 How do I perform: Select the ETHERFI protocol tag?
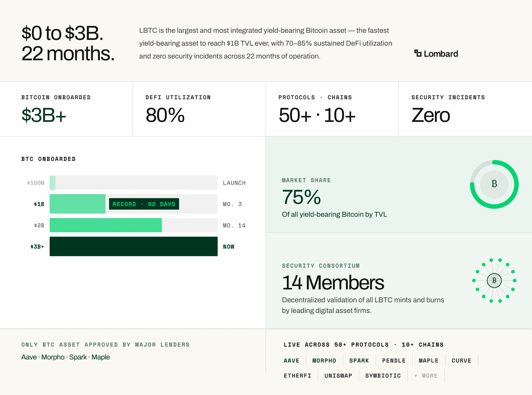pyautogui.click(x=297, y=376)
